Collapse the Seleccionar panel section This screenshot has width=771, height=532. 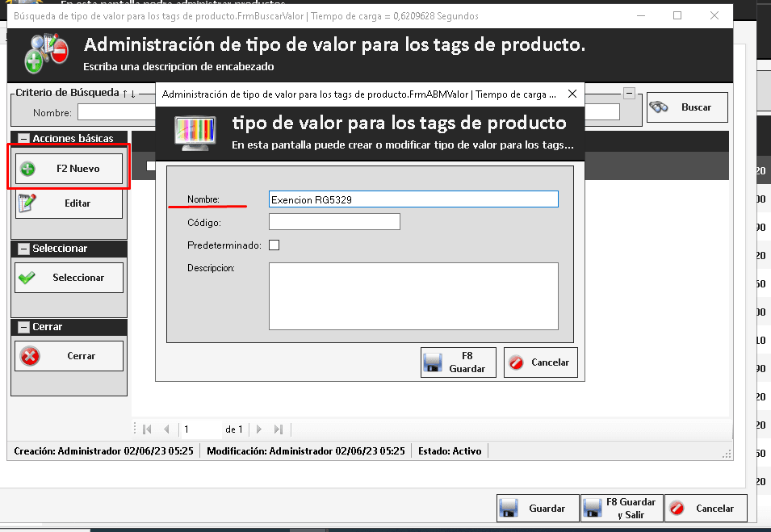coord(23,249)
